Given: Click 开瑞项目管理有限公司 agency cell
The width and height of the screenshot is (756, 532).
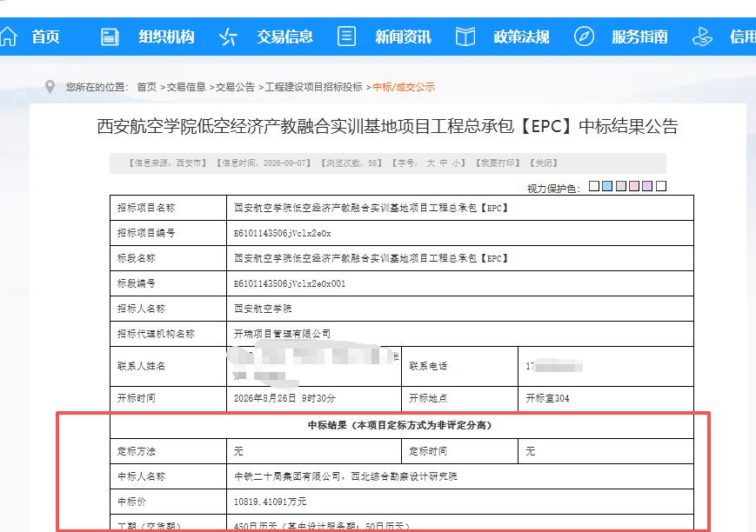Looking at the screenshot, I should (460, 334).
